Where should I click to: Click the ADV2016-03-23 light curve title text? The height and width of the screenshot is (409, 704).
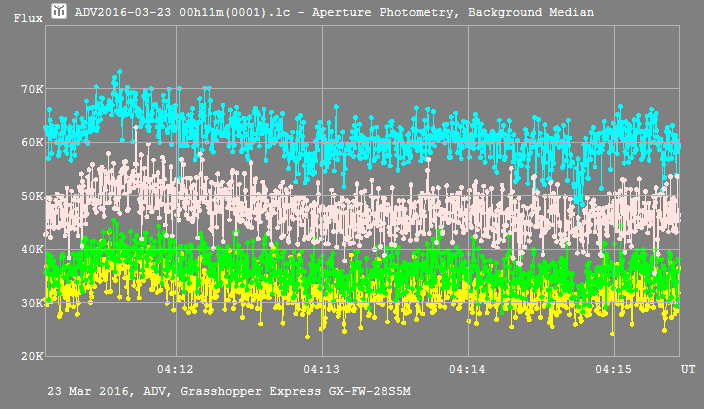point(334,12)
